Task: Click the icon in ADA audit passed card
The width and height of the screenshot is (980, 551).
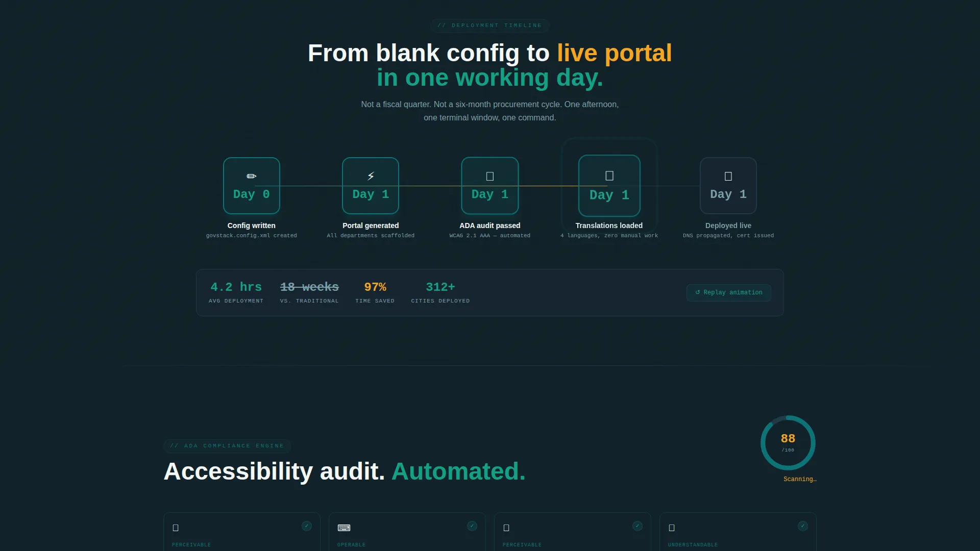Action: click(x=490, y=176)
